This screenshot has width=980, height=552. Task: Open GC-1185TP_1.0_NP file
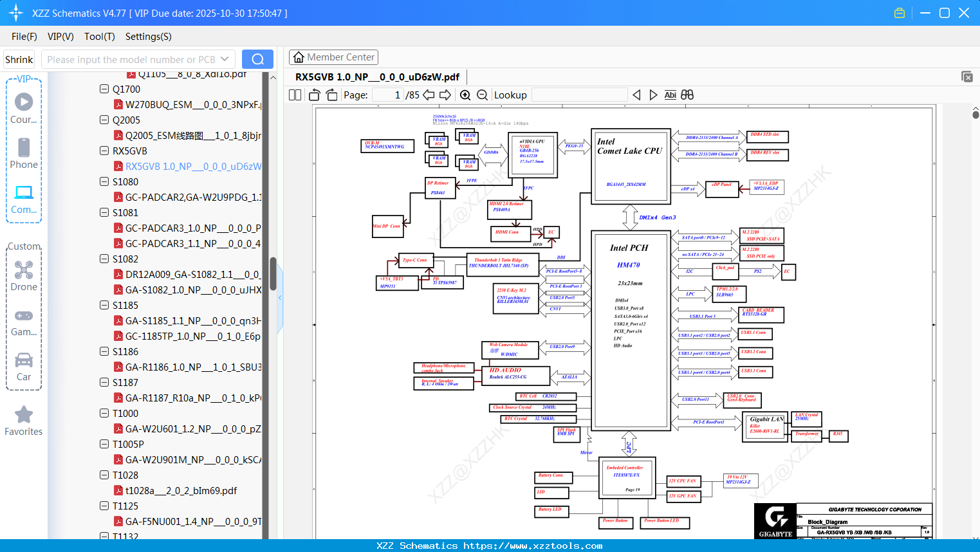pos(194,336)
